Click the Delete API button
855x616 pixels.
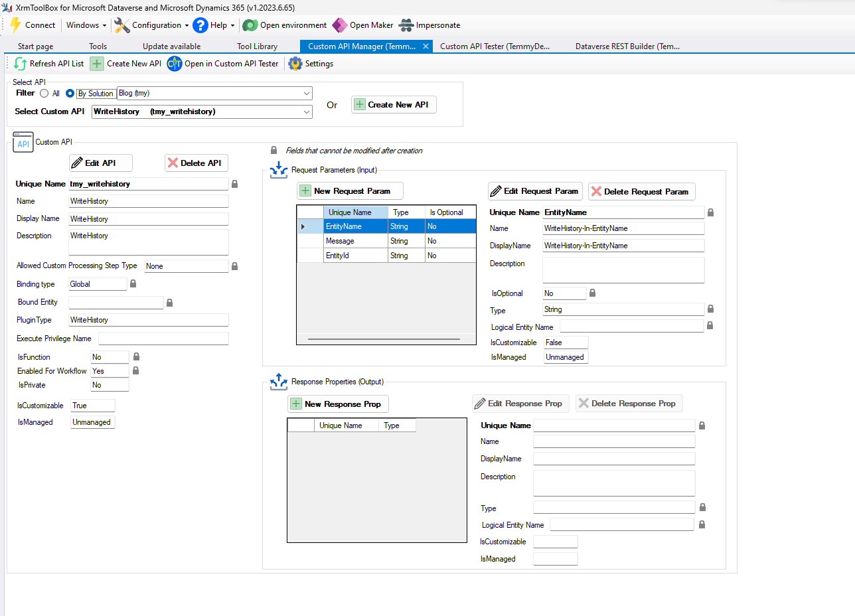point(196,163)
